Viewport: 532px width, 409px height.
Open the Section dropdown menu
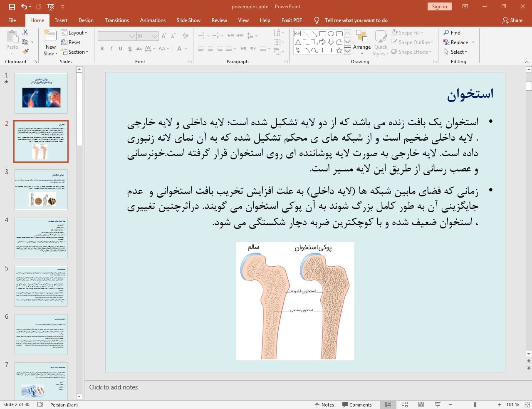(x=75, y=52)
